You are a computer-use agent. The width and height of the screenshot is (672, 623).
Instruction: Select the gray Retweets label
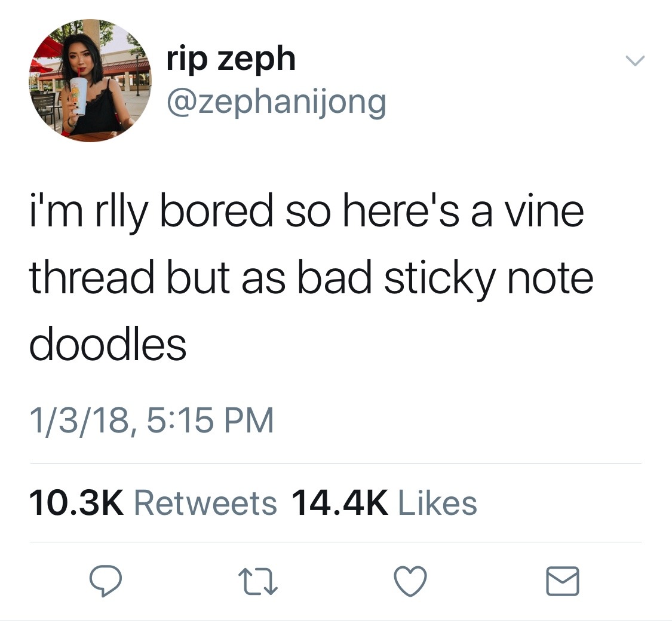[205, 503]
